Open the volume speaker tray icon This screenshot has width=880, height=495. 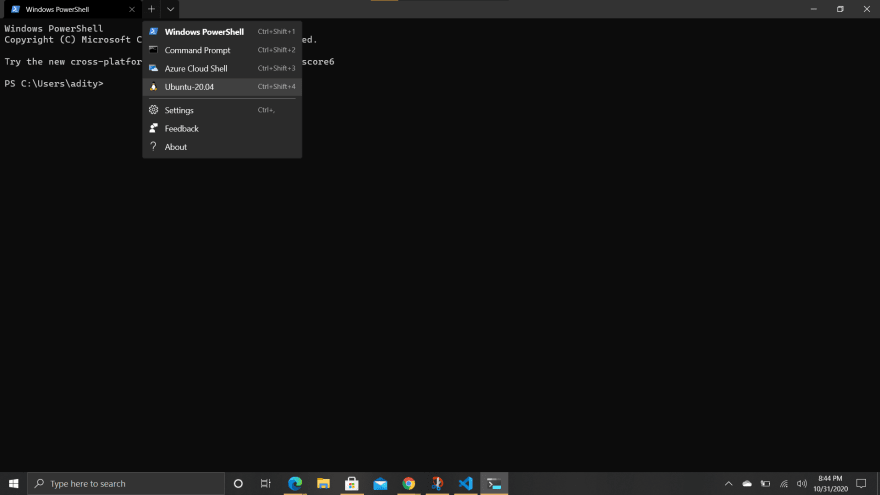pos(802,483)
